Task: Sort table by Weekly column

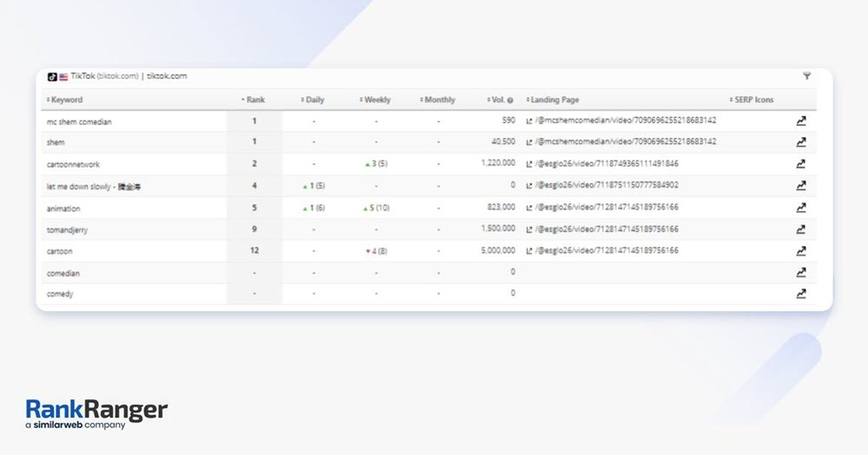Action: coord(377,100)
